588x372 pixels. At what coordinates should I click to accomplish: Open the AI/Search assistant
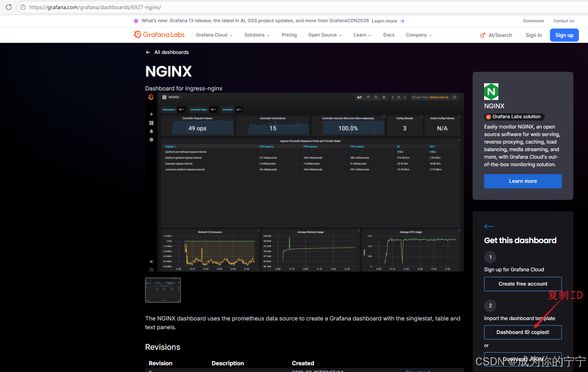click(496, 35)
